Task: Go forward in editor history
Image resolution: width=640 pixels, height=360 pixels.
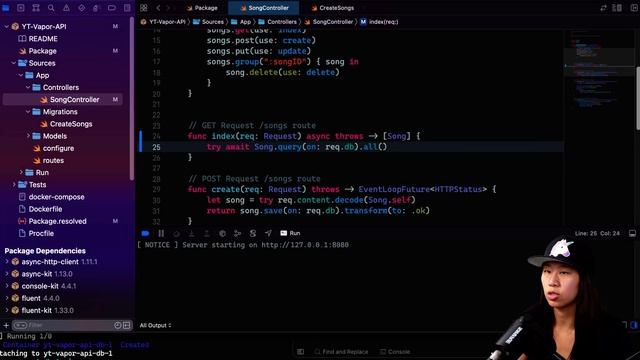Action: pos(168,8)
